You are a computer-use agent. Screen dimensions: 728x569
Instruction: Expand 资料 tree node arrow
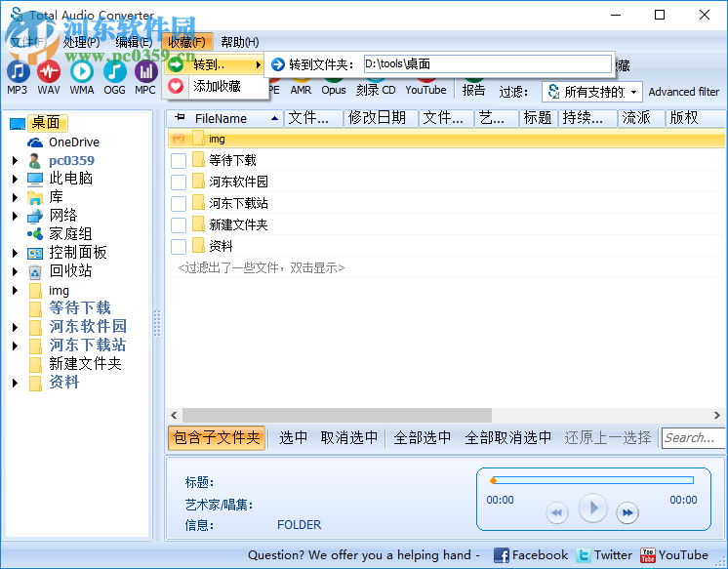coord(15,383)
